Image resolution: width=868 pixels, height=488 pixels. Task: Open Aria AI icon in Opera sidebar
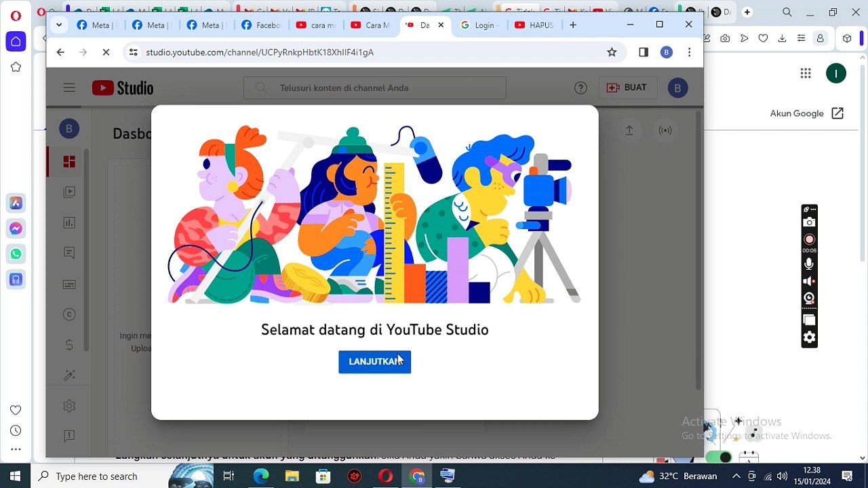(x=16, y=203)
